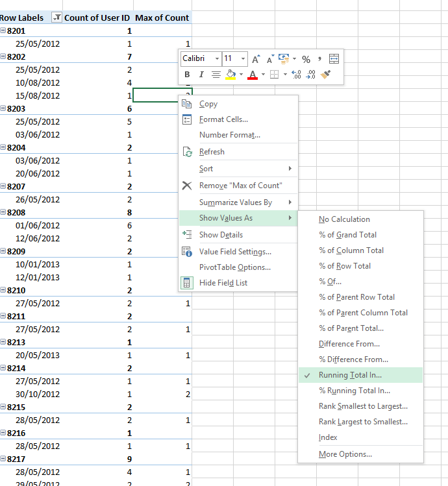
Task: Click the Center alignment icon
Action: coord(216,75)
